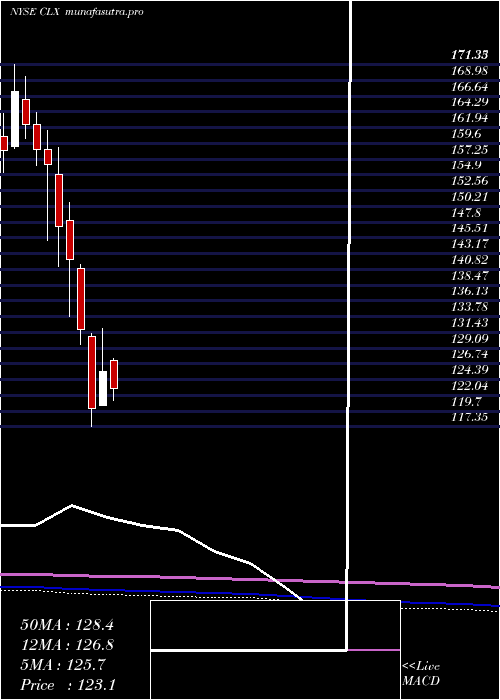The image size is (500, 700).
Task: Click the 117.35 price axis label
Action: (x=470, y=417)
